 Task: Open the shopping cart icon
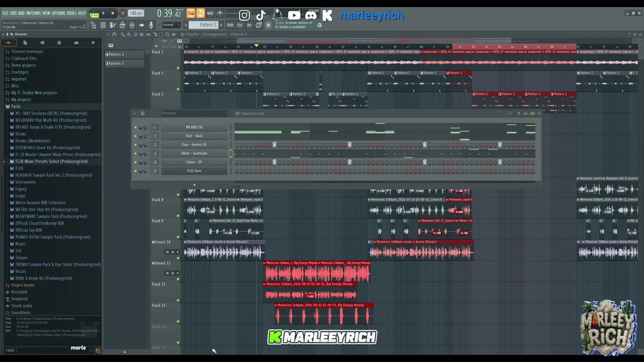point(268,25)
